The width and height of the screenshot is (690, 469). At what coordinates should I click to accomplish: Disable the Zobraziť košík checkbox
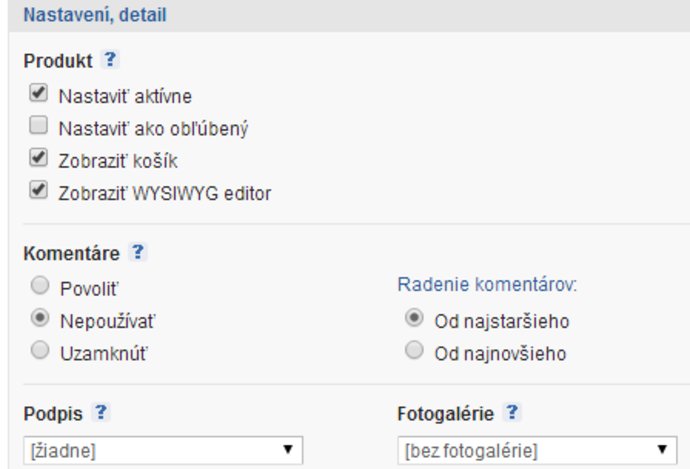[38, 159]
